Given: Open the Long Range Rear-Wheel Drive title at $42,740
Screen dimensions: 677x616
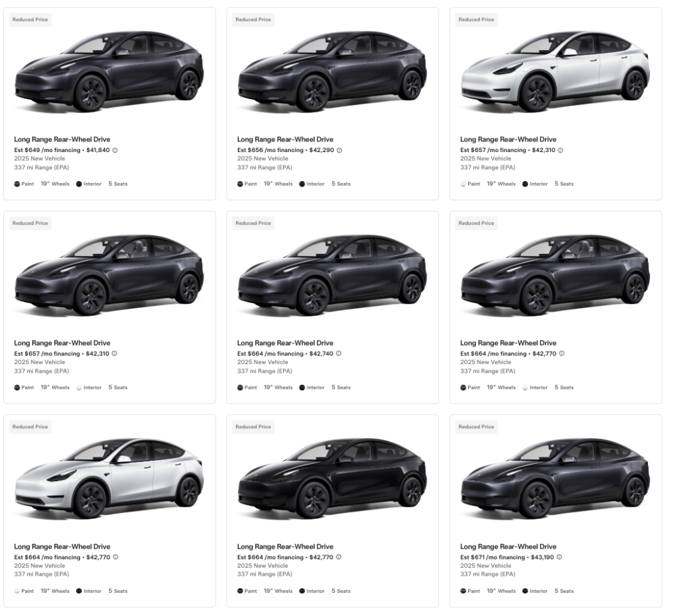Looking at the screenshot, I should (285, 343).
